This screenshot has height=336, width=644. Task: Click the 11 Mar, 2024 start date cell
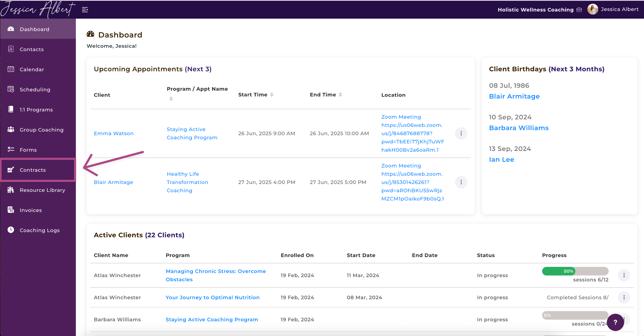[x=363, y=275]
